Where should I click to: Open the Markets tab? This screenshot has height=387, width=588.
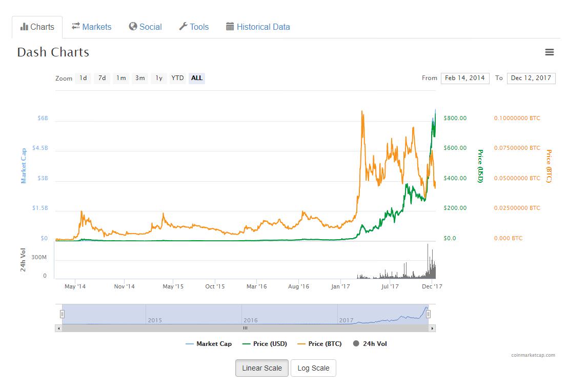91,27
